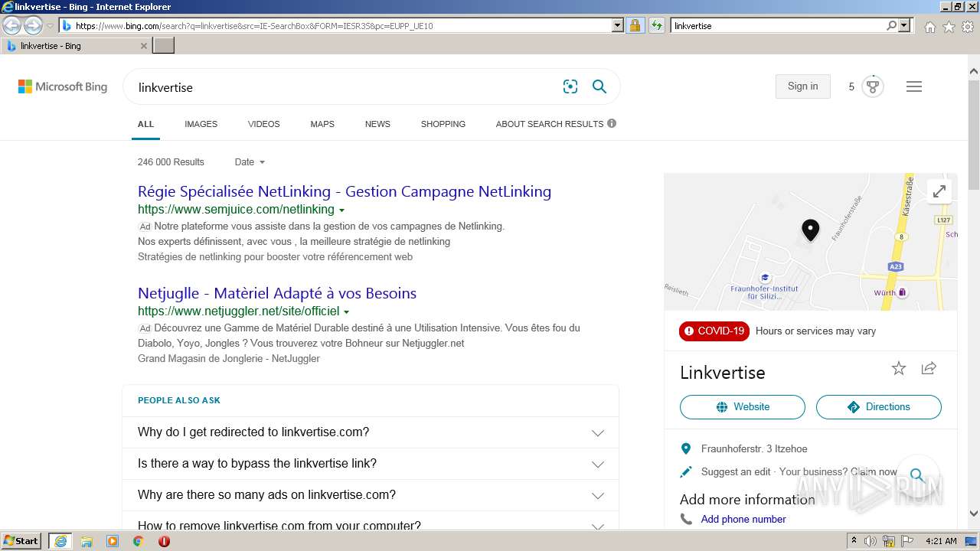This screenshot has height=551, width=980.
Task: Expand the map with the enlarge icon
Action: [x=939, y=191]
